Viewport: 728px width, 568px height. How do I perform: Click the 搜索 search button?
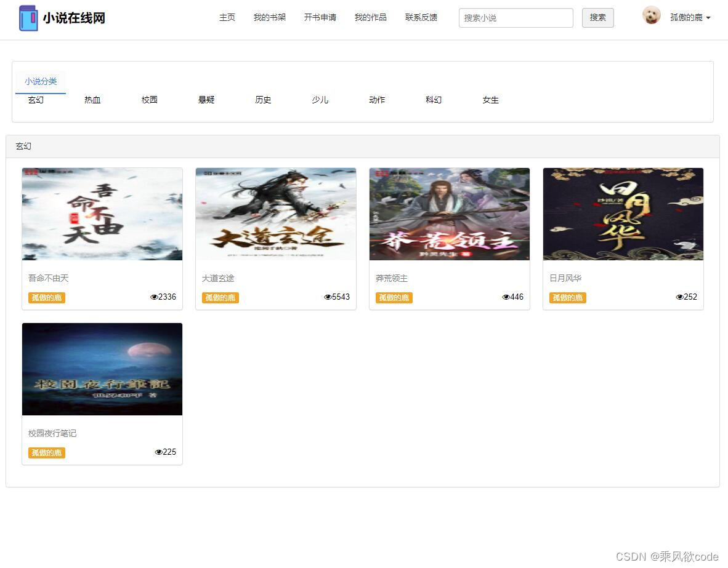pos(598,18)
